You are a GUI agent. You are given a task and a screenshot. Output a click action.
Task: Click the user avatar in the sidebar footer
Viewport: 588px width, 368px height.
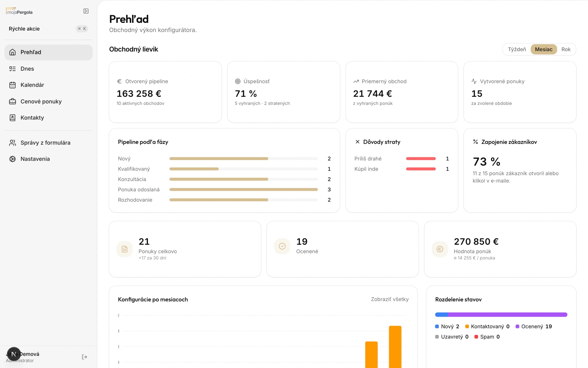(x=14, y=354)
